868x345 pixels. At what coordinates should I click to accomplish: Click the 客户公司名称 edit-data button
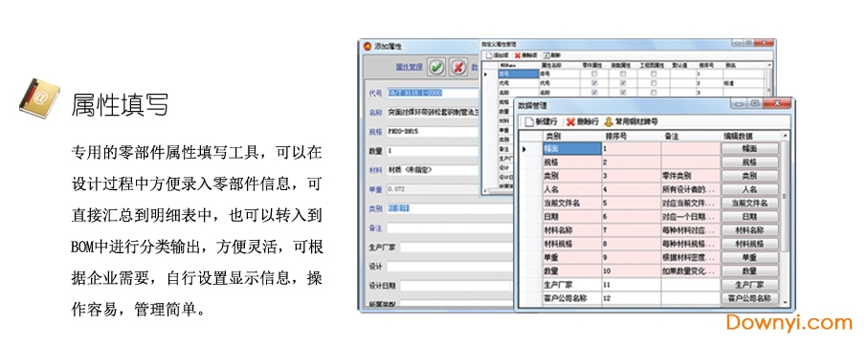click(x=749, y=298)
